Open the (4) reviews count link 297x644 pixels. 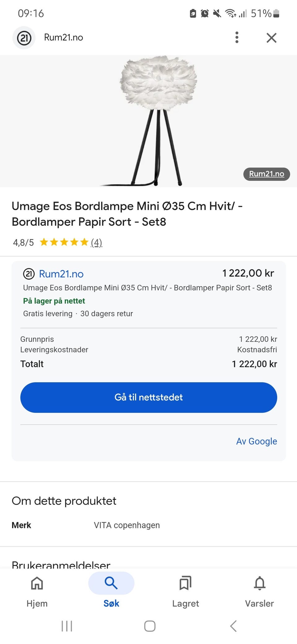click(96, 242)
